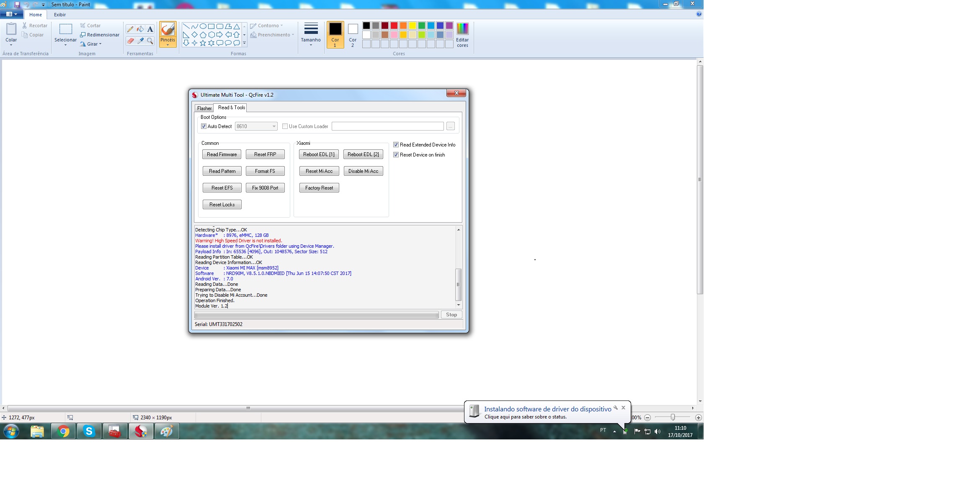Pick the yellow color swatch
The image size is (980, 498).
413,26
